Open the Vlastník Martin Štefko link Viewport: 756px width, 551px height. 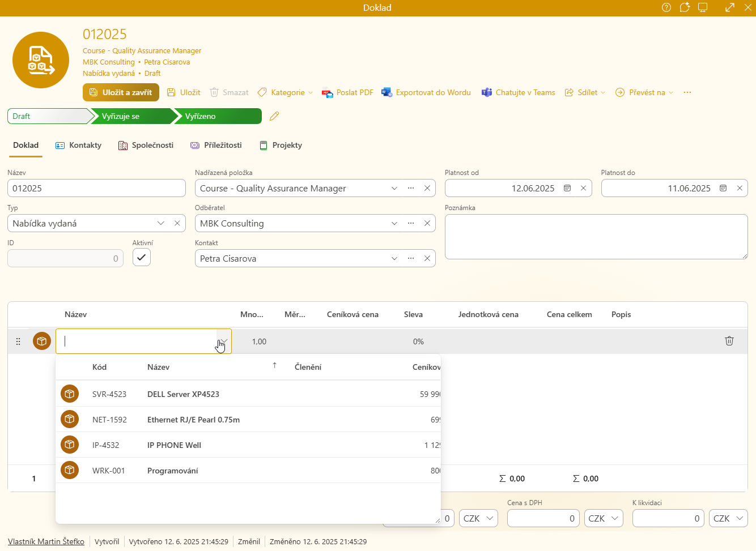tap(46, 541)
